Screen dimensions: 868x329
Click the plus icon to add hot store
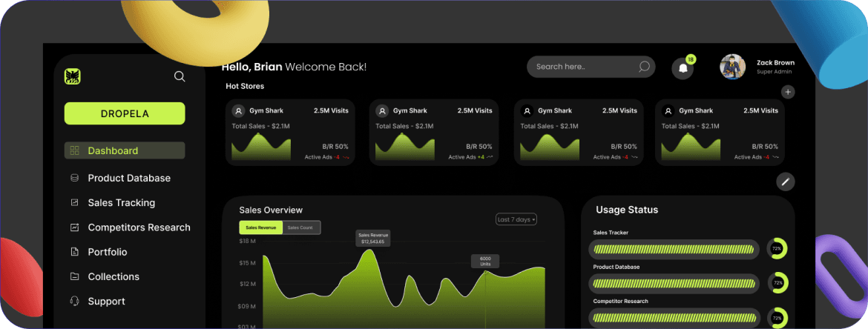coord(788,92)
